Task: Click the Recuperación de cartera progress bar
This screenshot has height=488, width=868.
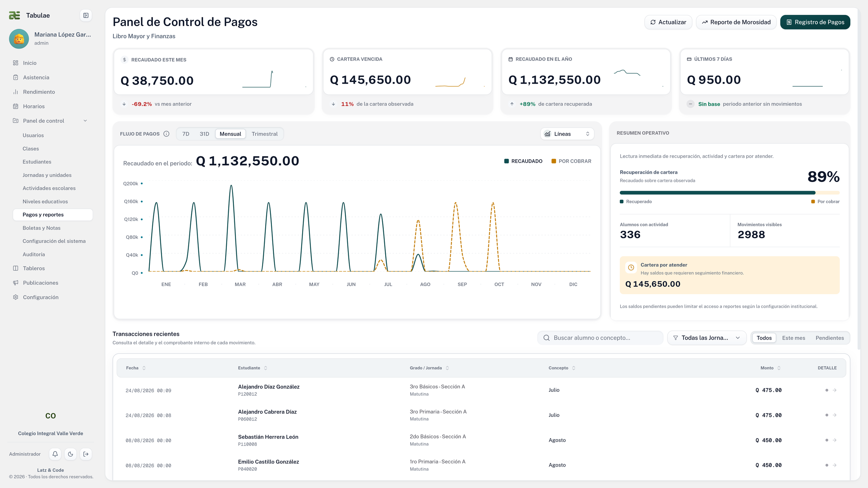Action: pos(730,193)
